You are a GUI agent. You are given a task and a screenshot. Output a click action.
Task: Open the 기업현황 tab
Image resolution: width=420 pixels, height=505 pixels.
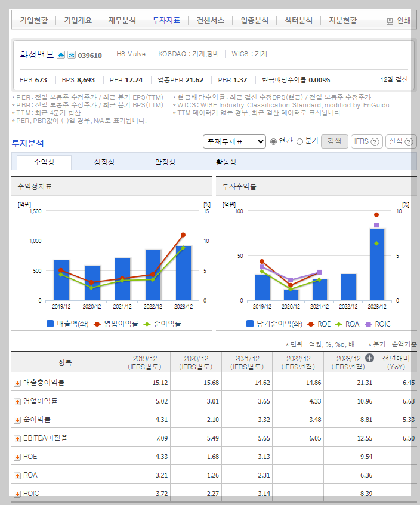[34, 20]
